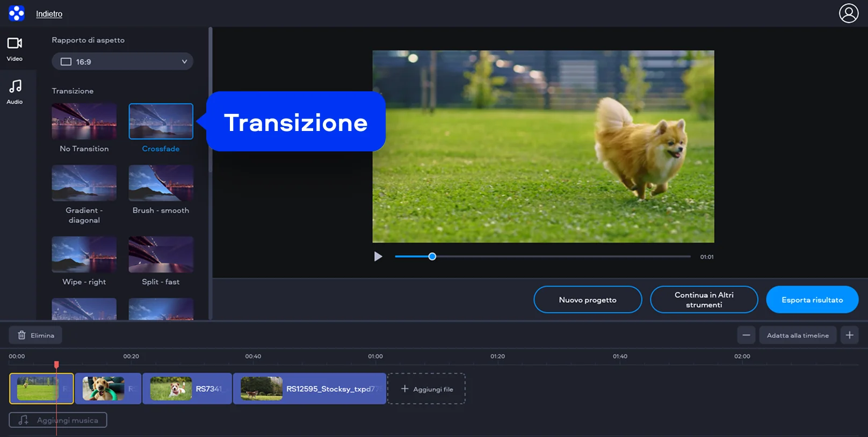868x437 pixels.
Task: Click the Nuovo progetto button
Action: click(588, 300)
